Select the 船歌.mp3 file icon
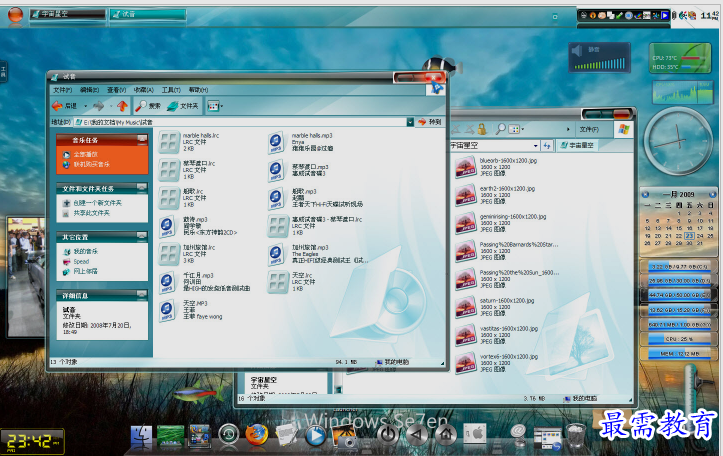The image size is (723, 456). coord(276,198)
